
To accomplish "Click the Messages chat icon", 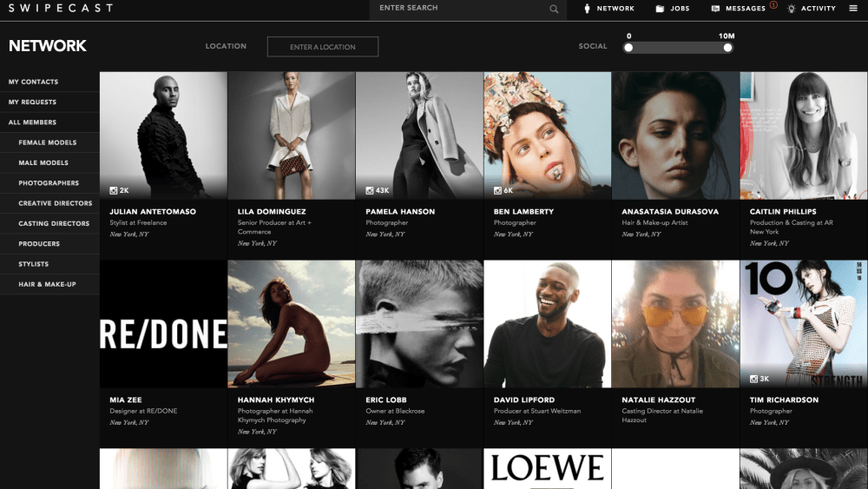I will 715,9.
